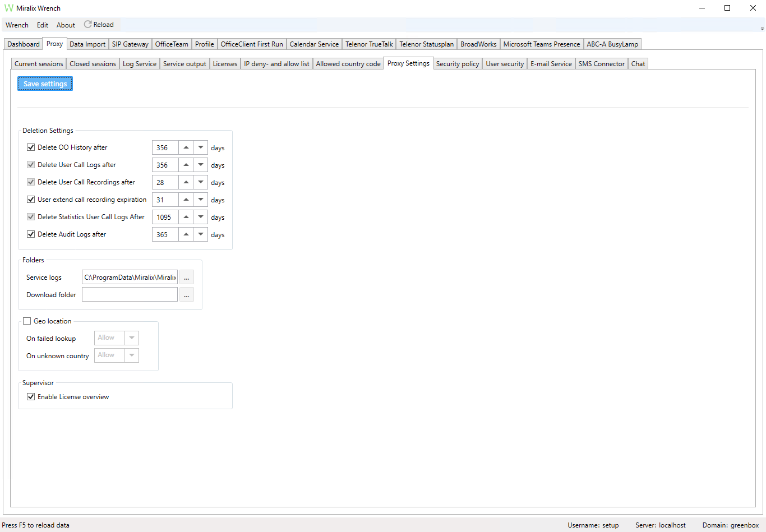The width and height of the screenshot is (766, 532).
Task: Increase User extend call recording expiration days
Action: click(x=186, y=200)
